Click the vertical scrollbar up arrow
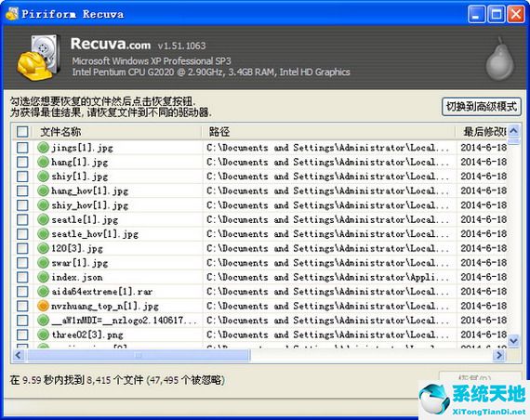The width and height of the screenshot is (530, 420). tap(514, 131)
